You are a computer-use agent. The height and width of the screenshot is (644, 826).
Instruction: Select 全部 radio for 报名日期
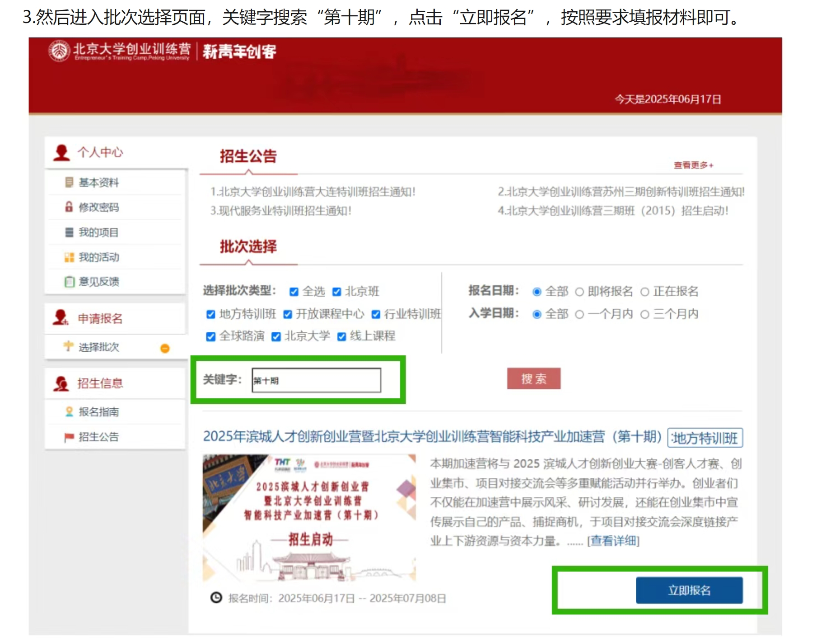click(x=537, y=292)
